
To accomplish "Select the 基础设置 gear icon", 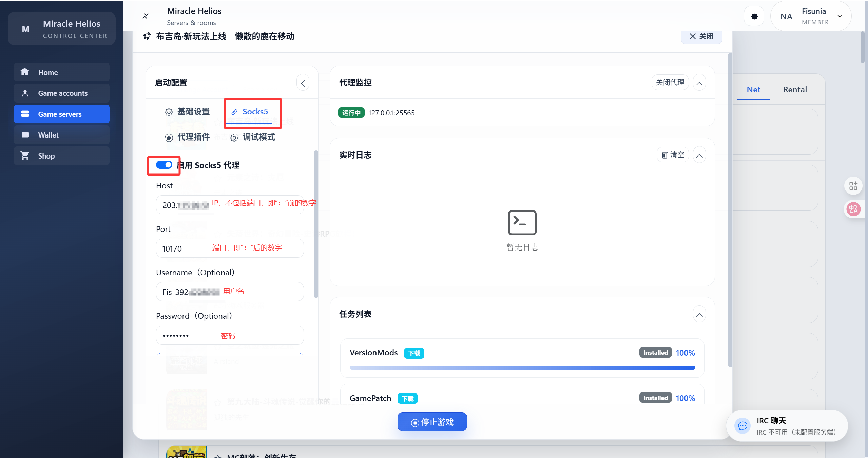I will [x=169, y=112].
